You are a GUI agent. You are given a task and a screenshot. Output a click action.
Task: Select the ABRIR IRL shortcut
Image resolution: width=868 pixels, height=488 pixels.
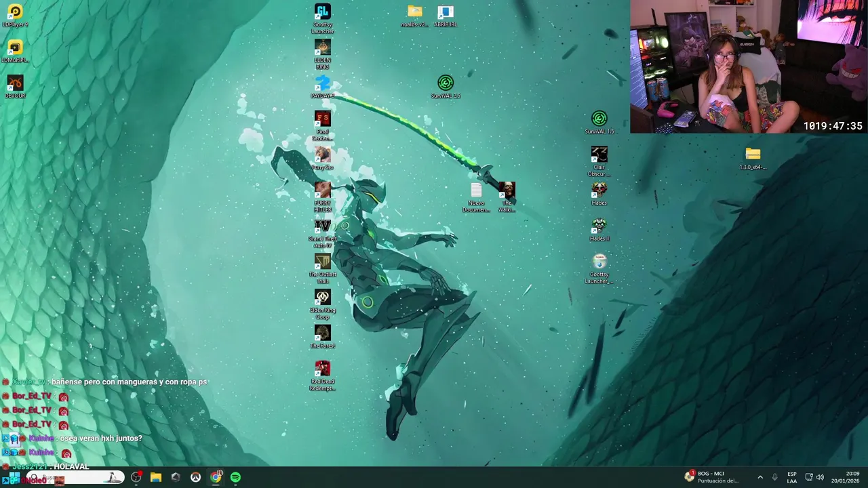[445, 16]
